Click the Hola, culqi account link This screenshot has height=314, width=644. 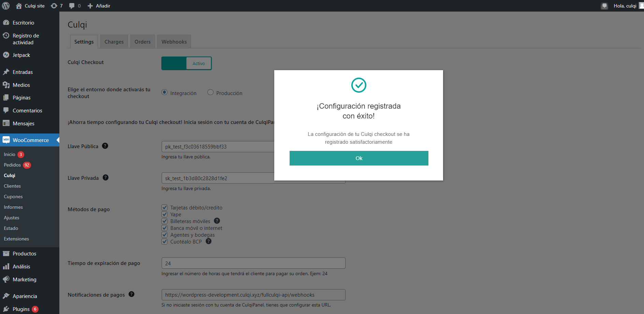pyautogui.click(x=625, y=6)
